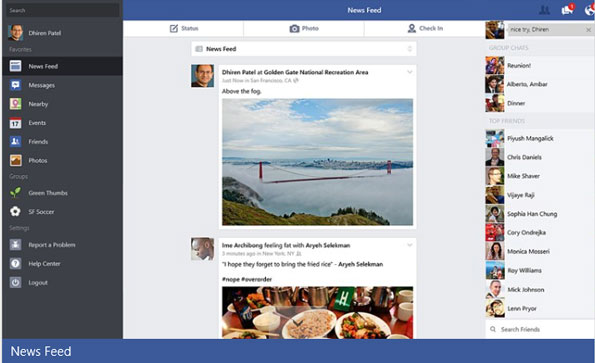Viewport: 595px width, 363px height.
Task: Close the 'nice try, Dhiren' chat notification
Action: [x=589, y=30]
